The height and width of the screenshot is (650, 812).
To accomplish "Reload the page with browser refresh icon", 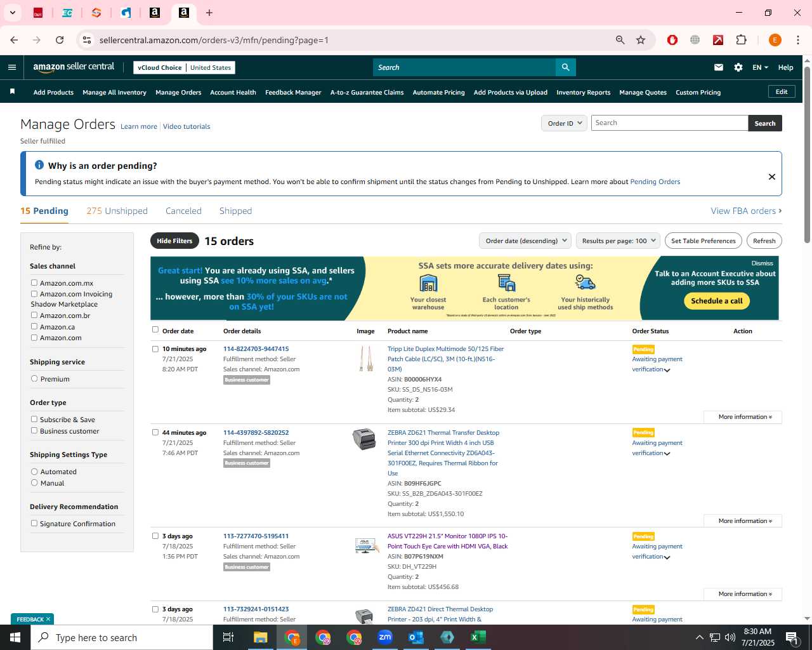I will pos(60,40).
